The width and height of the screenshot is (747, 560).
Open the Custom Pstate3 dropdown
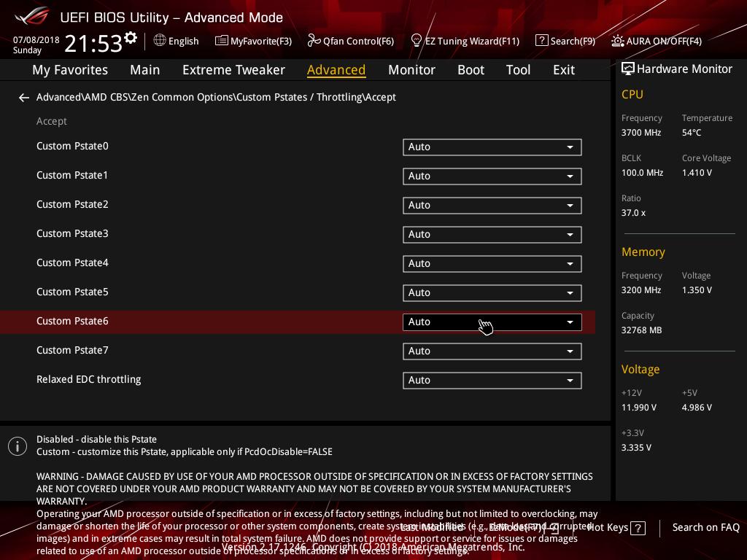[492, 235]
